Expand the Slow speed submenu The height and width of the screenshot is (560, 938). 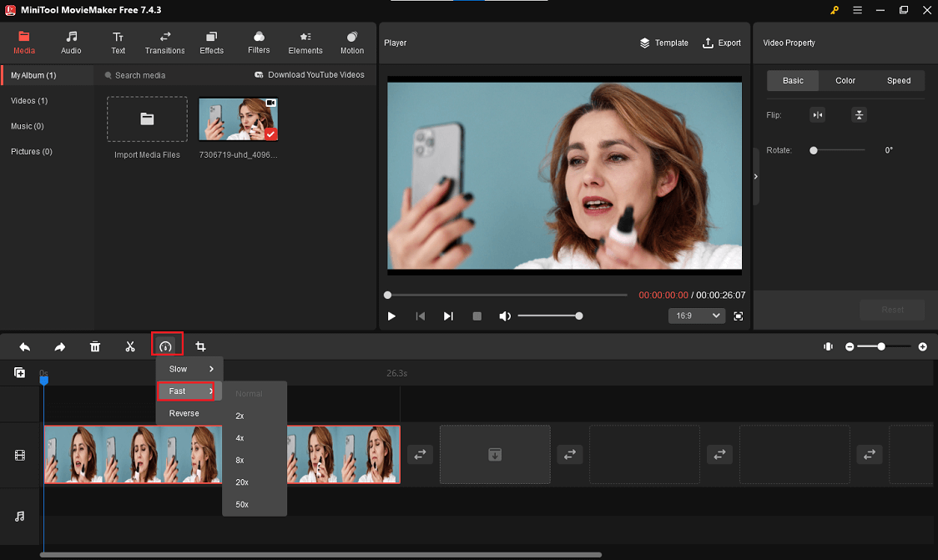[x=189, y=369]
